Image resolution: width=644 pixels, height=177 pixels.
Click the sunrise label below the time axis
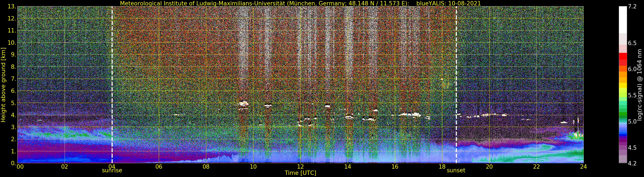(112, 171)
